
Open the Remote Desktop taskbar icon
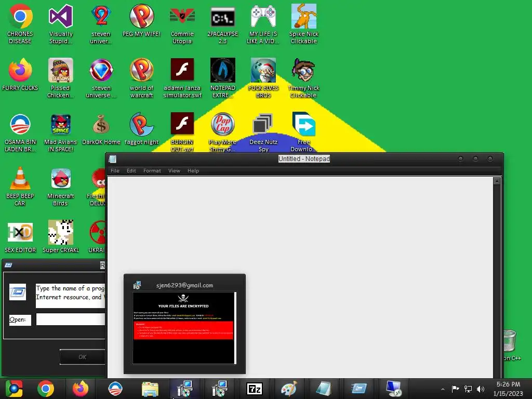pos(394,389)
